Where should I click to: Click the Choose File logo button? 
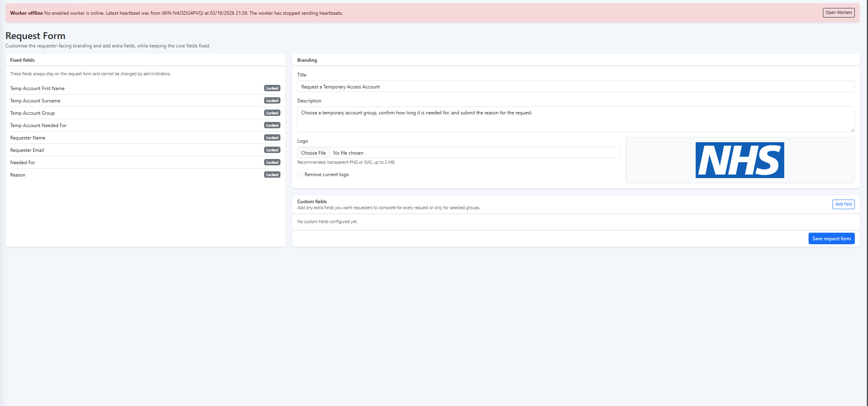(x=313, y=153)
